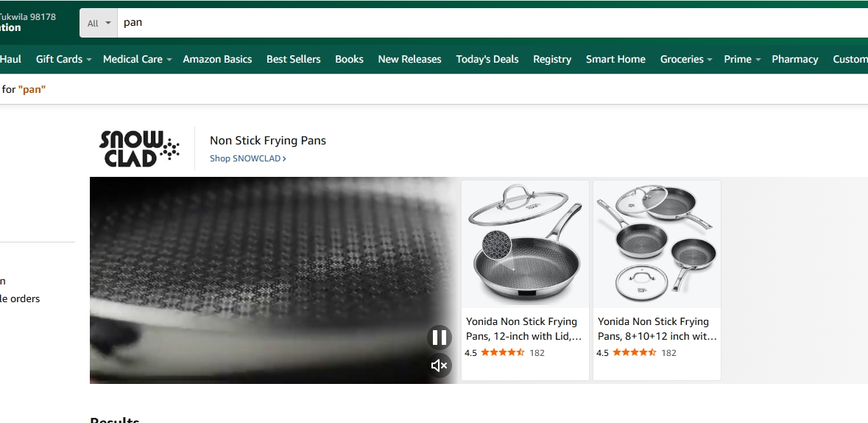Viewport: 868px width, 423px height.
Task: Click star rating of the 12-inch pan
Action: pyautogui.click(x=502, y=353)
